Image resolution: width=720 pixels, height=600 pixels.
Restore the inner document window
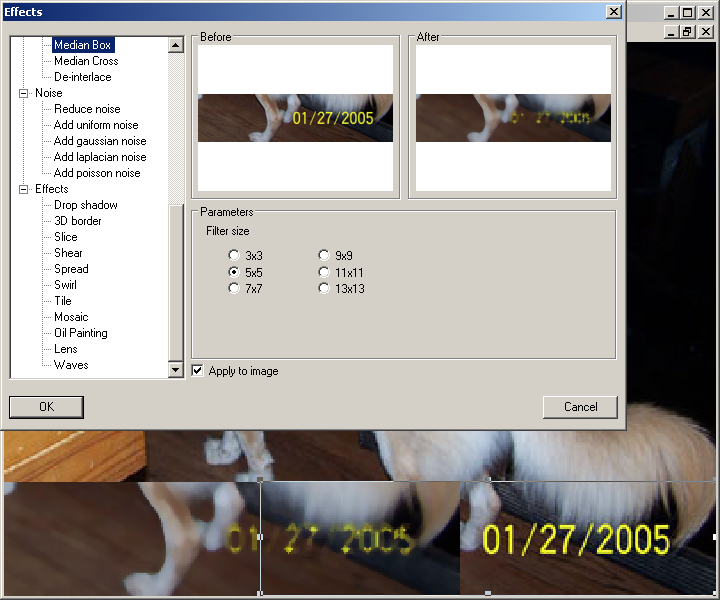(687, 32)
